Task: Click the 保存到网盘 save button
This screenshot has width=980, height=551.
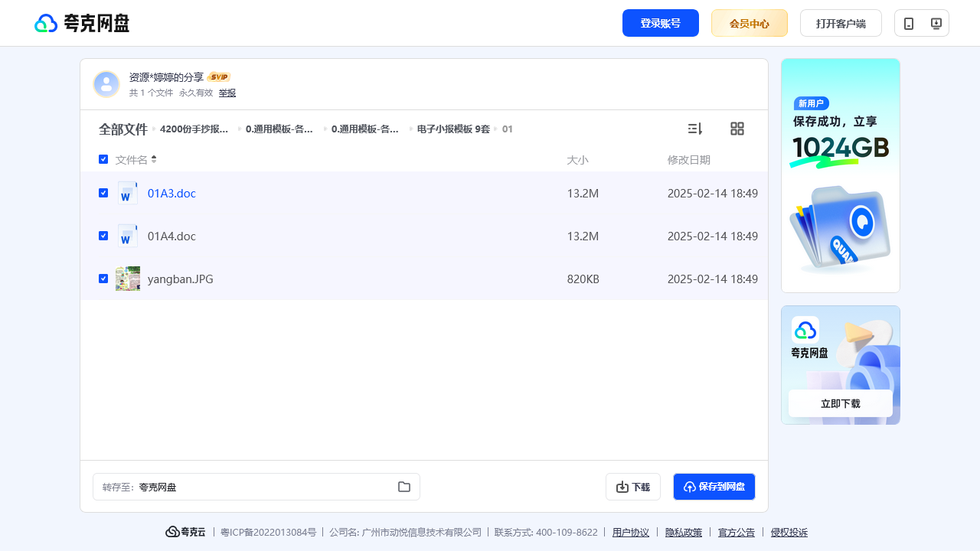Action: pos(714,487)
